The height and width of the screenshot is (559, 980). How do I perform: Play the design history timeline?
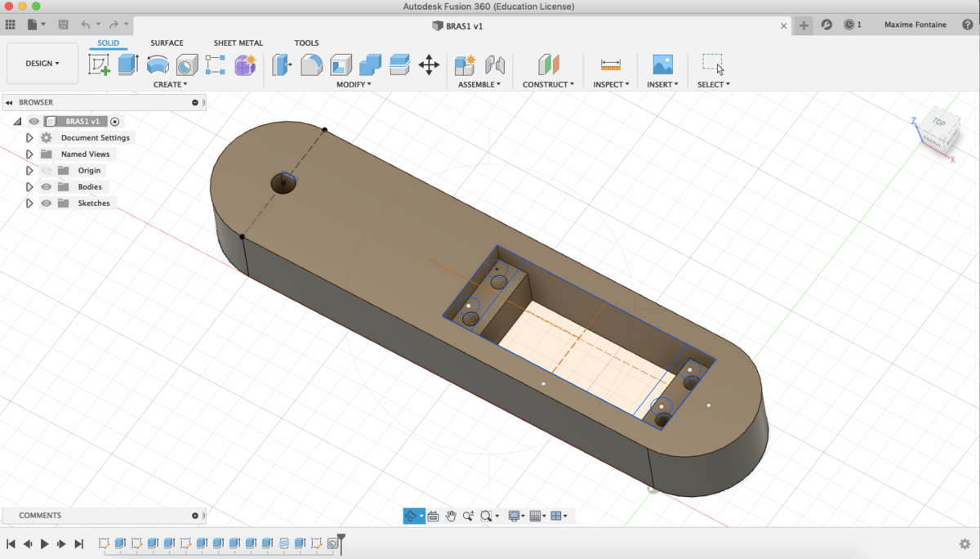point(45,543)
